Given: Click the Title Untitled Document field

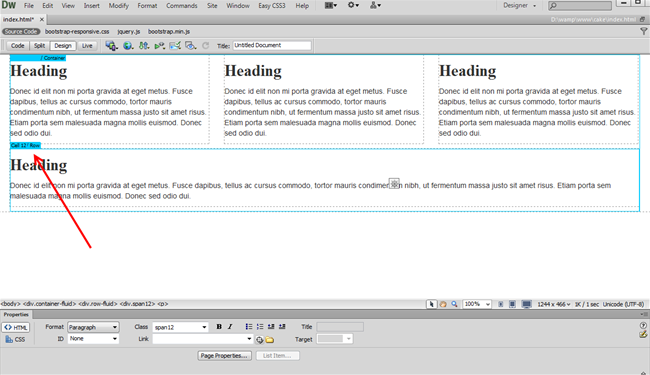Looking at the screenshot, I should (x=272, y=46).
